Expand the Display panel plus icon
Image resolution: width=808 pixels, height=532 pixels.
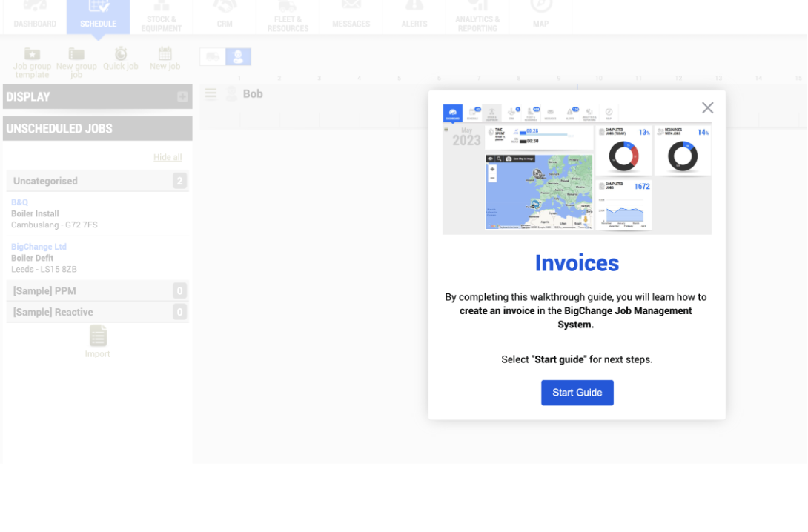coord(182,97)
